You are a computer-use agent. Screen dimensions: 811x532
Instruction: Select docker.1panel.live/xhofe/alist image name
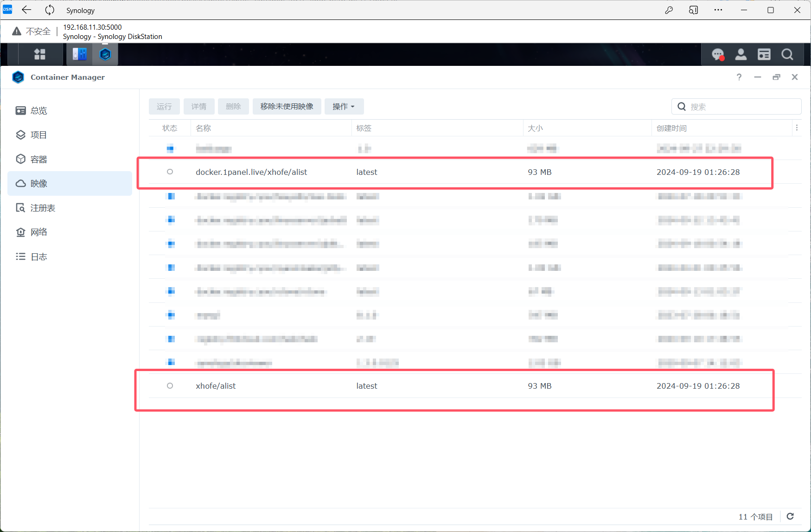tap(251, 172)
